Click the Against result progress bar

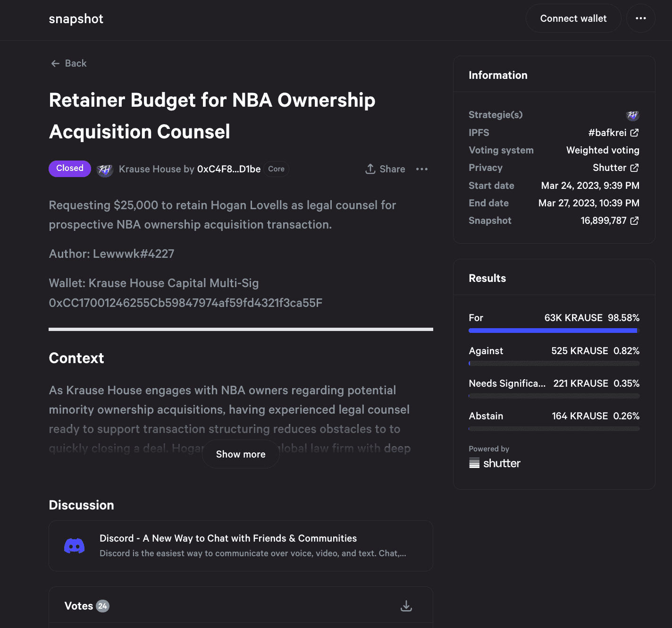click(554, 364)
